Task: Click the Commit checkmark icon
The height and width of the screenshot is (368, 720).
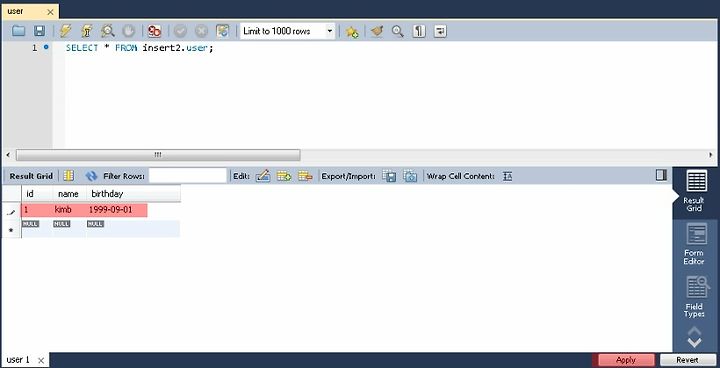Action: 180,31
